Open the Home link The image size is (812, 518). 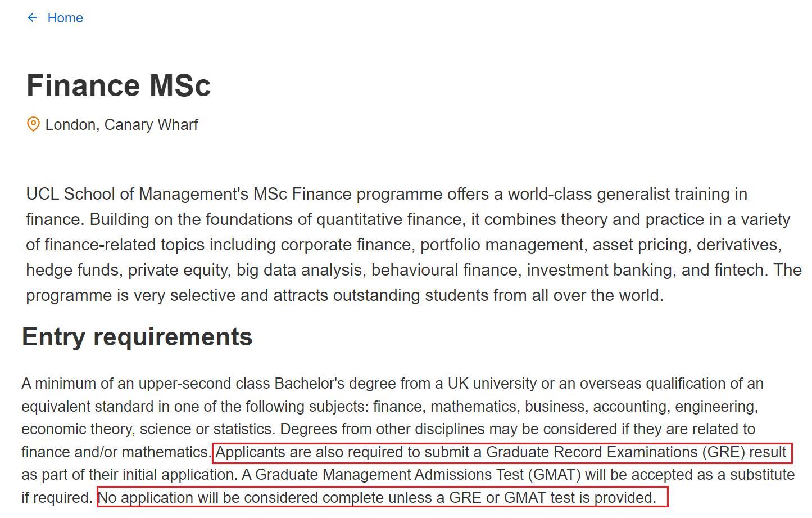(65, 18)
